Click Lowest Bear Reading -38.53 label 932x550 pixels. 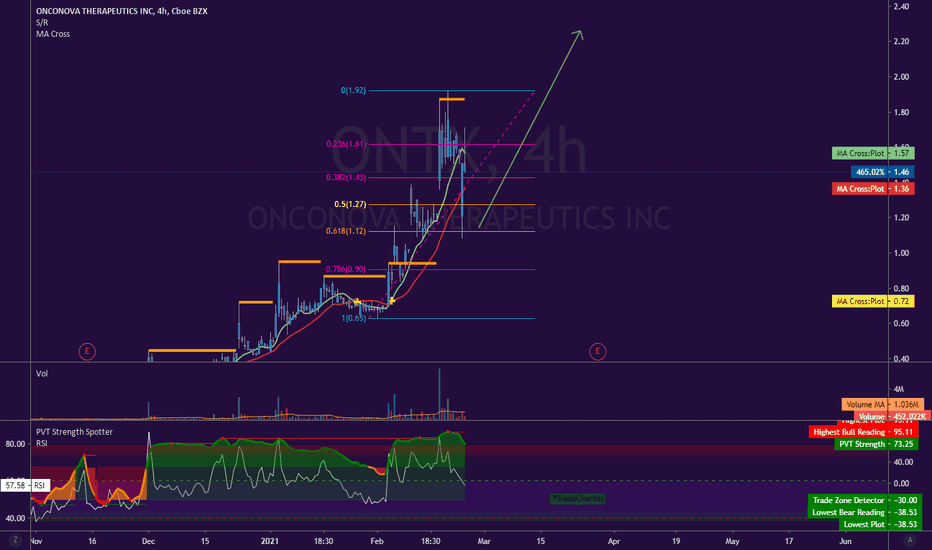865,513
